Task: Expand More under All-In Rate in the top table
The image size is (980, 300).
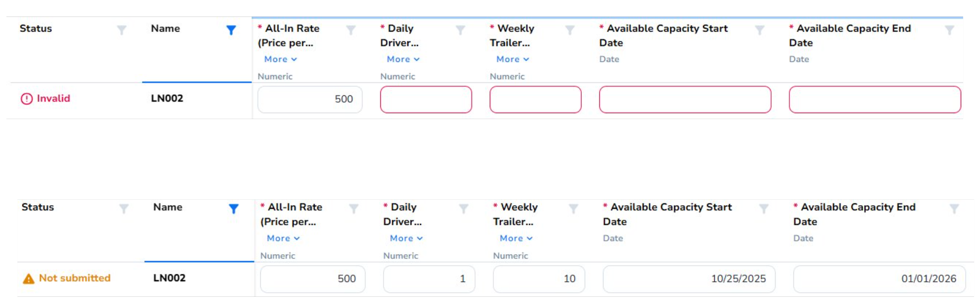Action: coord(280,60)
